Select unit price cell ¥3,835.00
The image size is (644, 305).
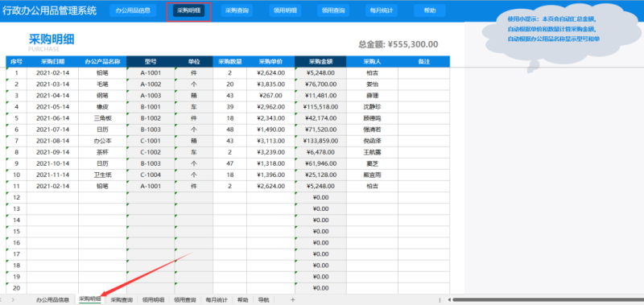270,84
